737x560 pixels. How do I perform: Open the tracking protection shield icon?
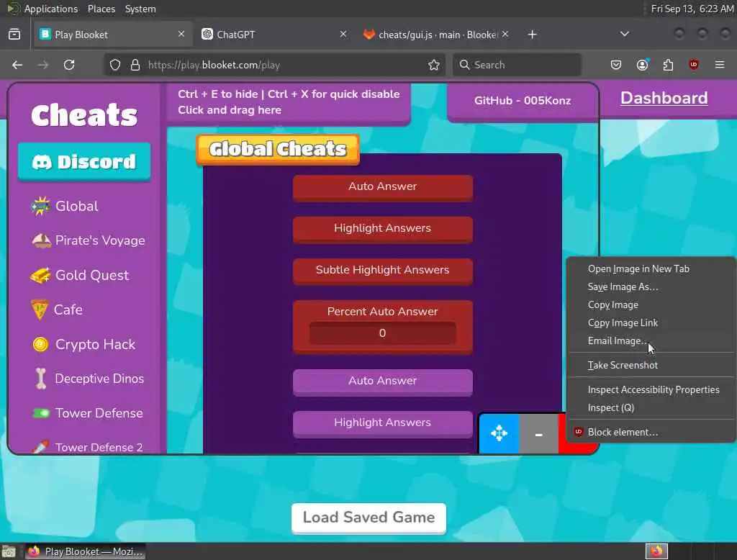pos(115,65)
